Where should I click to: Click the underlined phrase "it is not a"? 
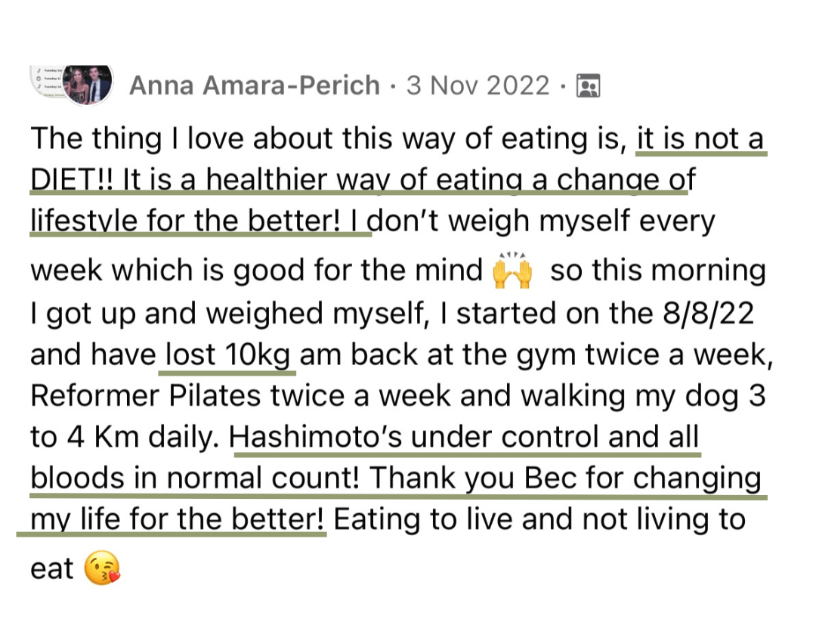pos(700,140)
